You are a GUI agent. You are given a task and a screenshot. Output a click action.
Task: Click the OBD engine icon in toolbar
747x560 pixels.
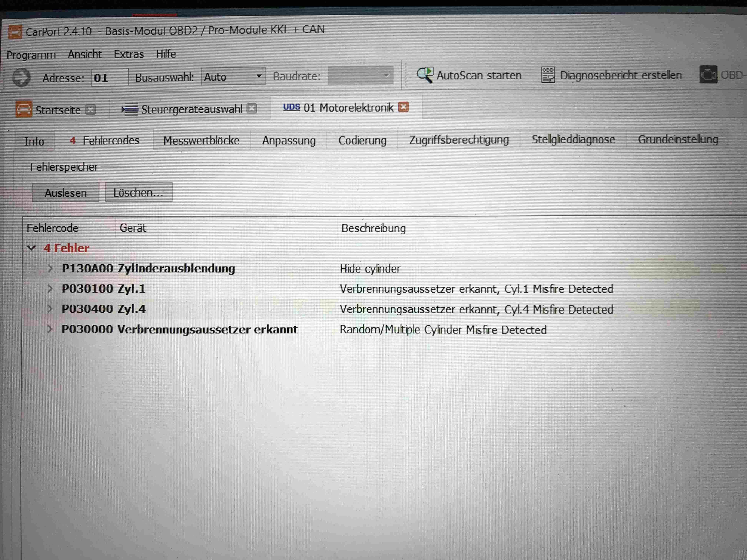[x=708, y=75]
